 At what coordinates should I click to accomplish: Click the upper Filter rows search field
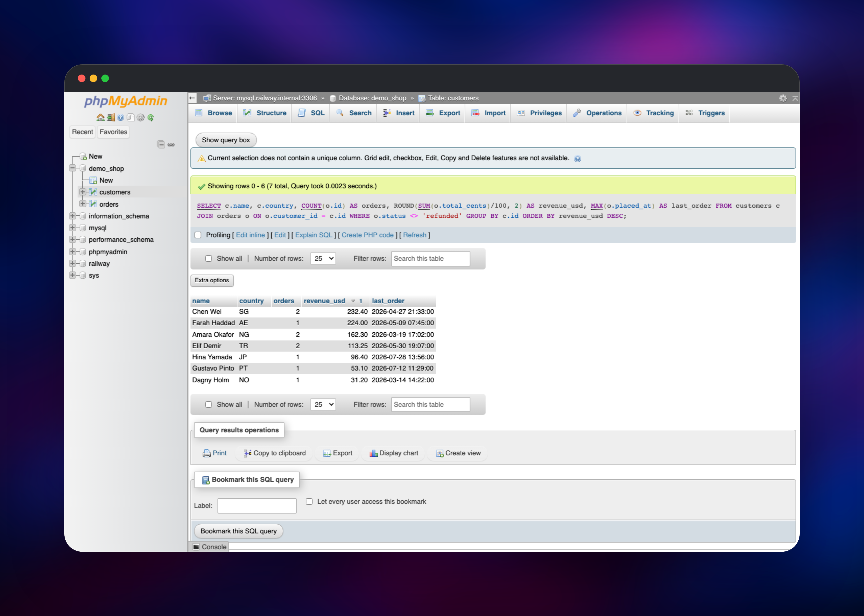[430, 259]
